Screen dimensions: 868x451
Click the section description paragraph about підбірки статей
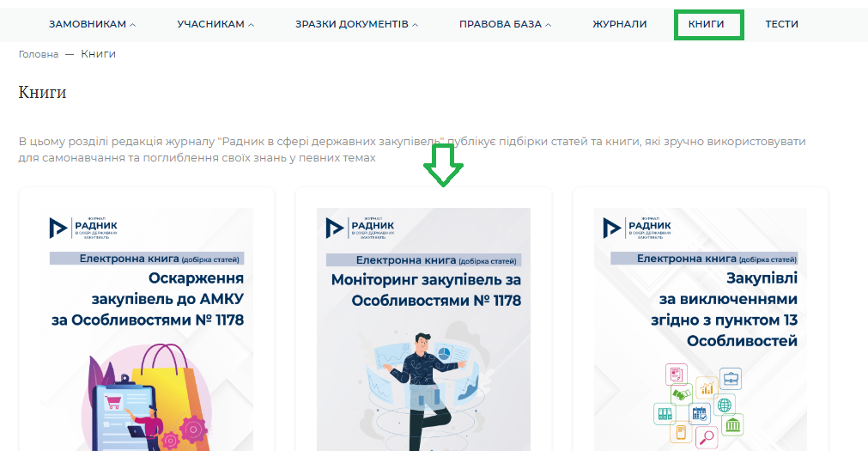[412, 149]
